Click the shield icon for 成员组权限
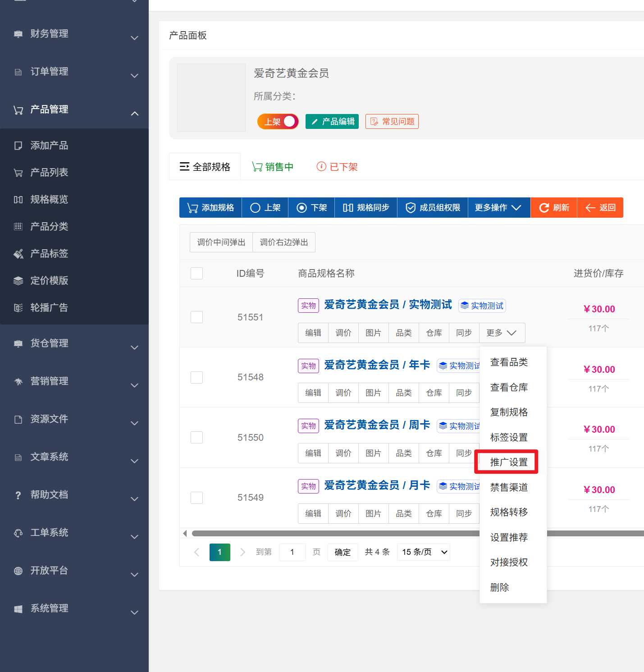644x672 pixels. click(410, 208)
